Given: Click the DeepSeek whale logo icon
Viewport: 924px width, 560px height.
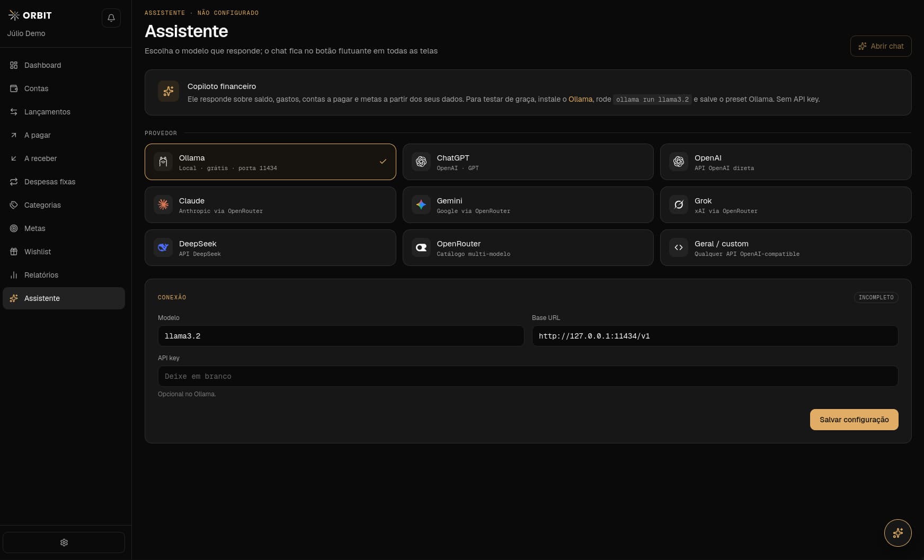Looking at the screenshot, I should [x=163, y=247].
